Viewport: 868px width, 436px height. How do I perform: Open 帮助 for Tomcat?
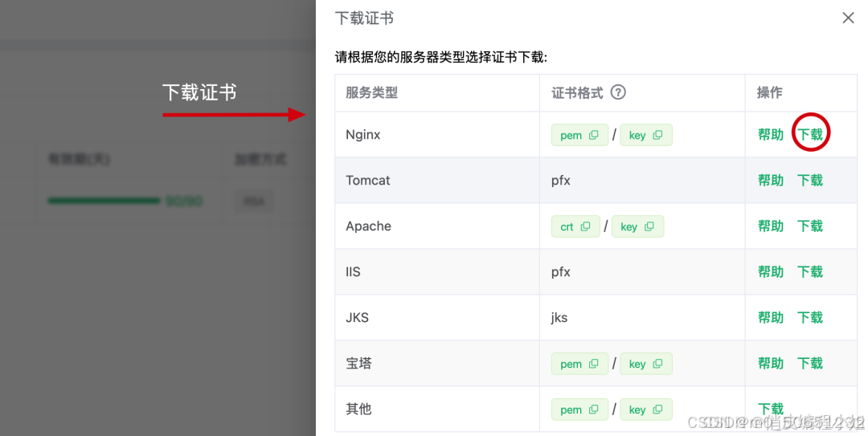tap(771, 181)
